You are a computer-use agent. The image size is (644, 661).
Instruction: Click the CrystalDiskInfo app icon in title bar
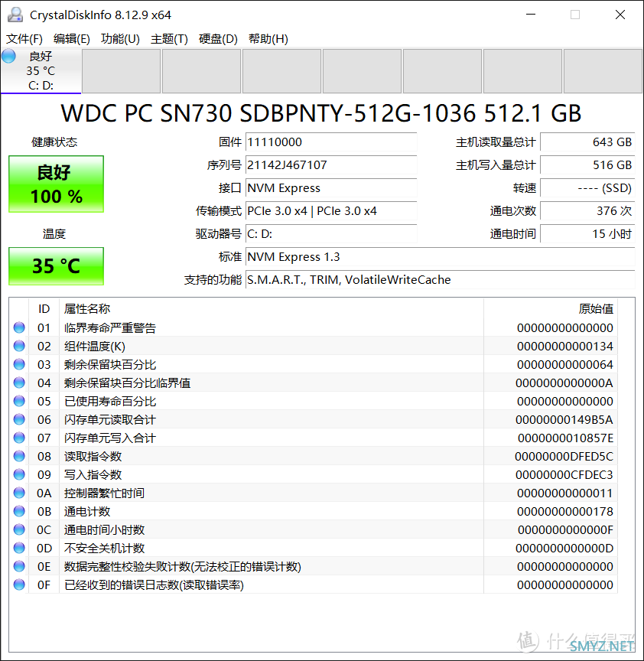pos(15,15)
